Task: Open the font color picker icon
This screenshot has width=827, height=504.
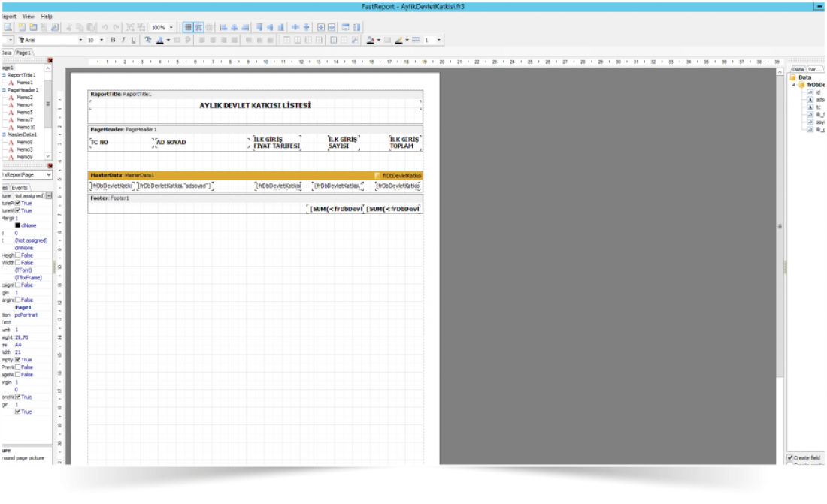Action: coord(160,40)
